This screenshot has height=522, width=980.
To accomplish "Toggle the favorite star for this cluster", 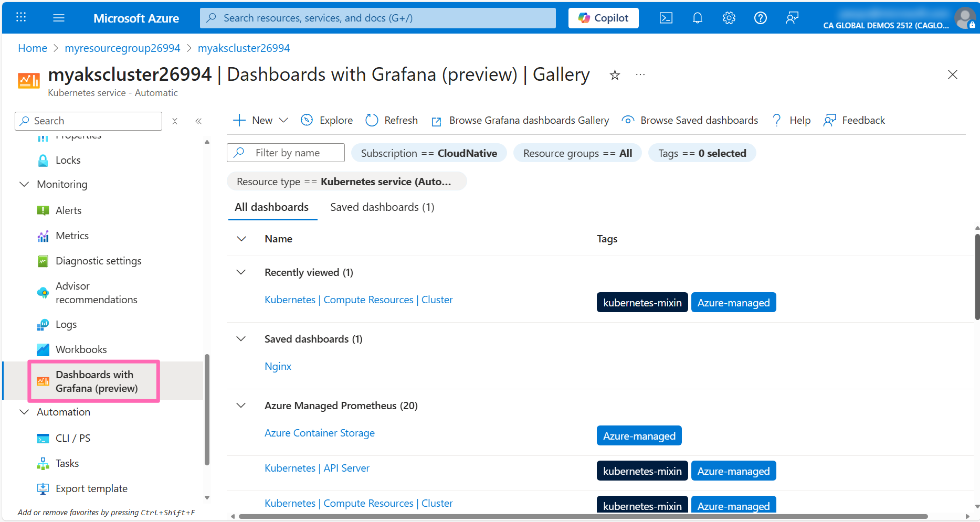I will point(614,75).
